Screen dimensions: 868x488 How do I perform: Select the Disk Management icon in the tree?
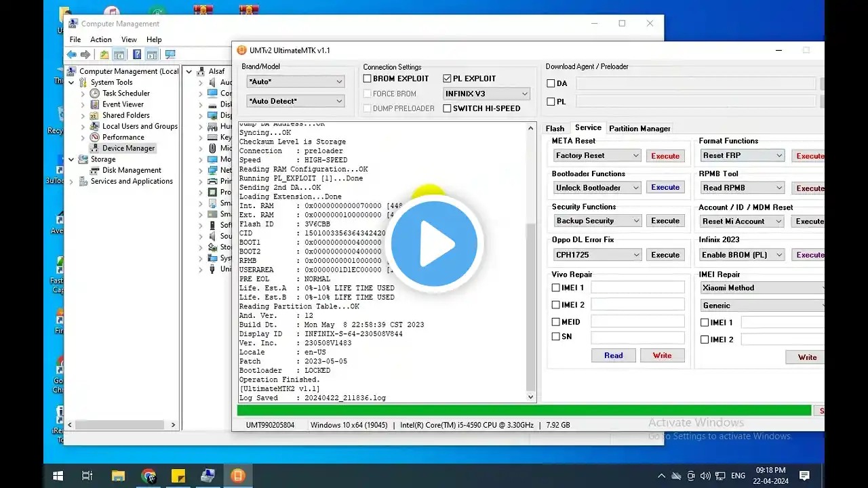tap(95, 170)
